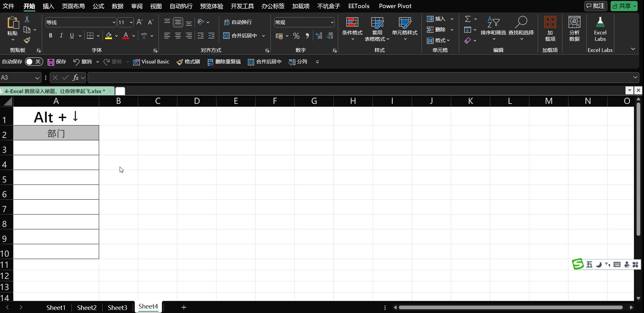Toggle middle vertical alignment
Viewport: 644px width, 313px height.
tap(178, 22)
